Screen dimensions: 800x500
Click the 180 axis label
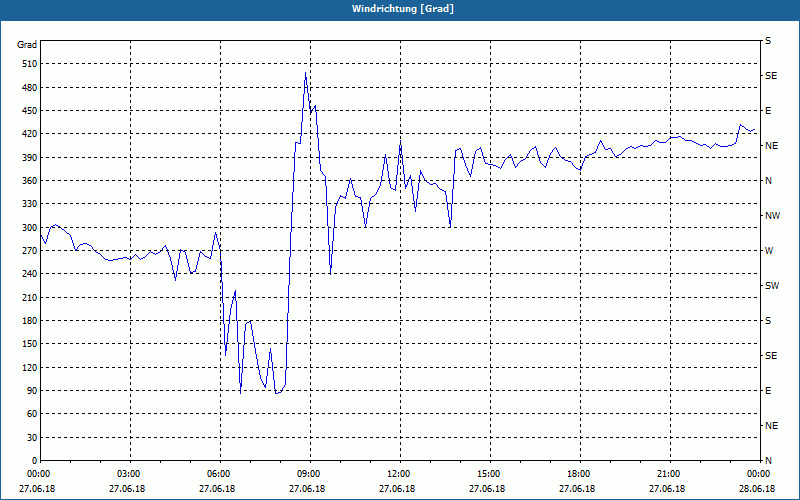click(x=29, y=321)
